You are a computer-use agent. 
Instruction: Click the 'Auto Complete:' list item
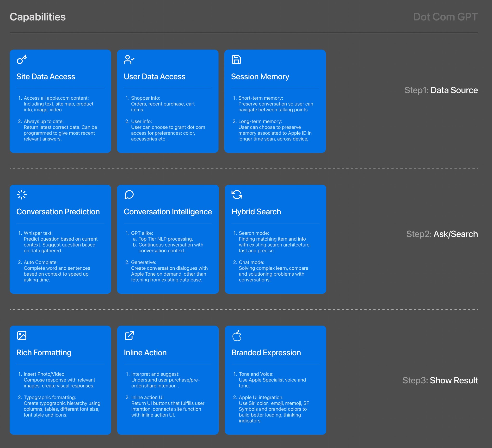pyautogui.click(x=41, y=262)
